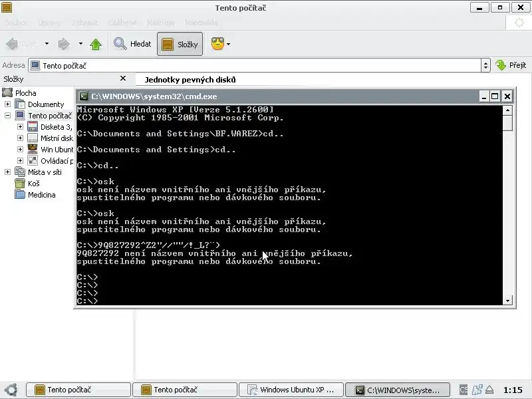Screen dimensions: 532x399
Task: Click the Win Ubuntu drive icon
Action: [33, 149]
